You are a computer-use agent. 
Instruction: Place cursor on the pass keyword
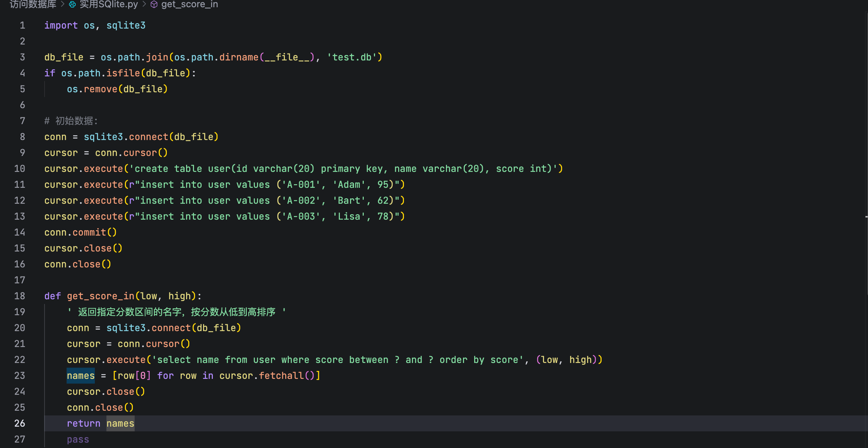pos(78,439)
